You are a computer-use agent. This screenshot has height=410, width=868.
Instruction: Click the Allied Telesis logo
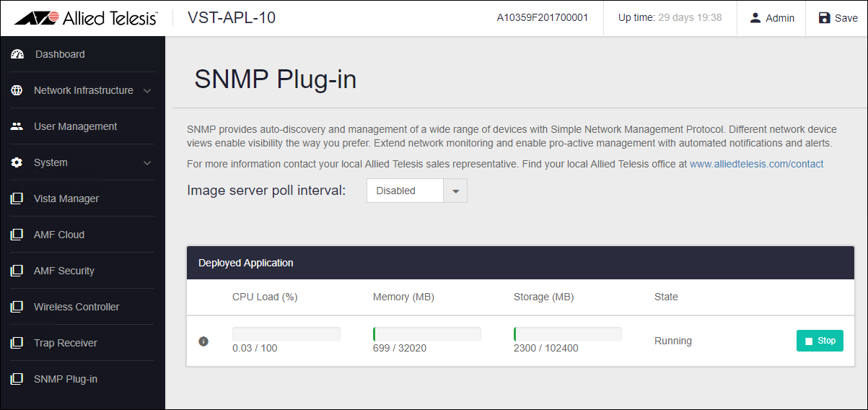click(86, 18)
